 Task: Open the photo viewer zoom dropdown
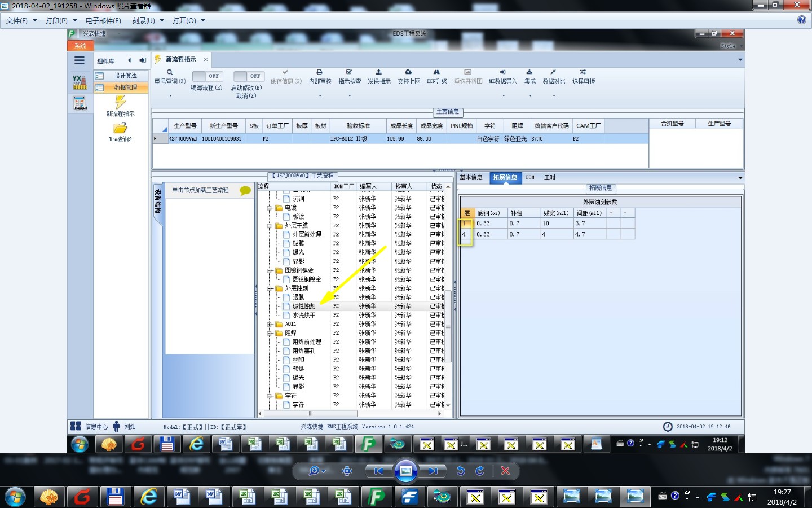point(316,471)
